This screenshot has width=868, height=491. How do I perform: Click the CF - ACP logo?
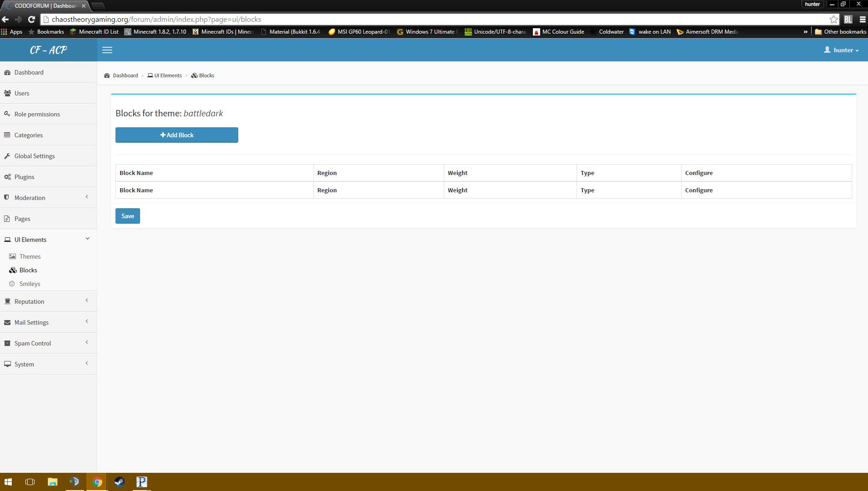(49, 50)
